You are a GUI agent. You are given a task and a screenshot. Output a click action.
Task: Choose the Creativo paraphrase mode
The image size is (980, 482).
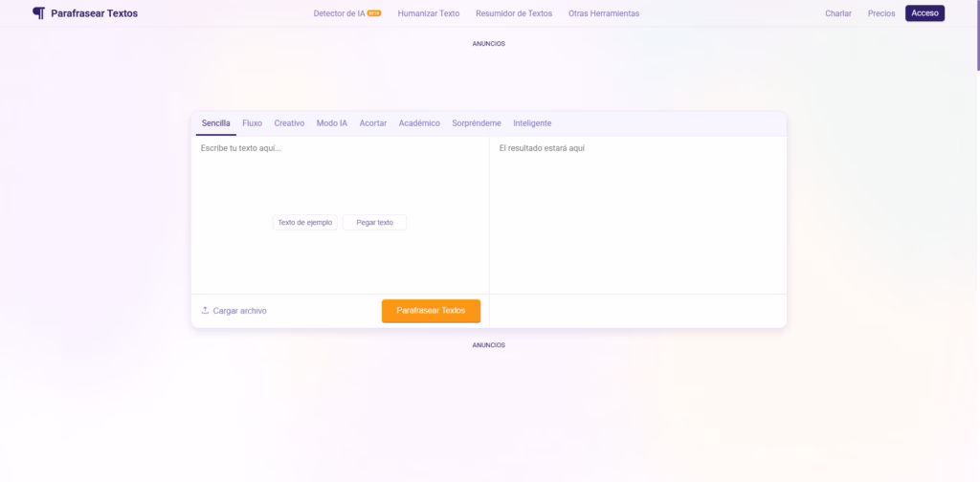point(289,123)
